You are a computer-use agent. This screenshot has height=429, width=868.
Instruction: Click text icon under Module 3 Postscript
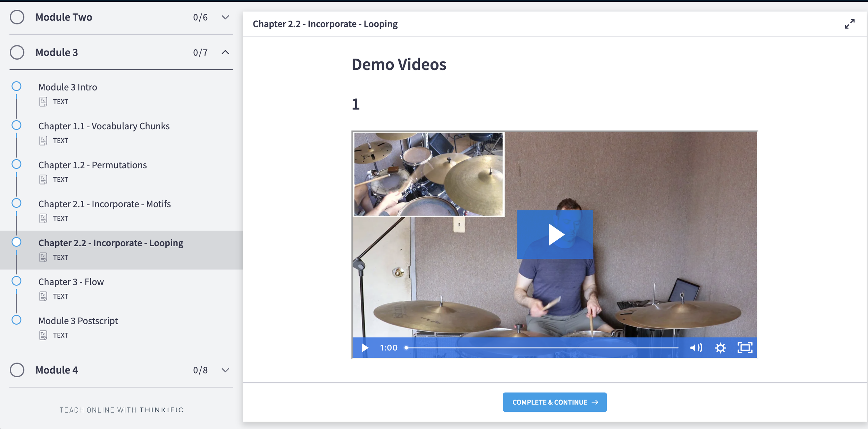point(43,335)
